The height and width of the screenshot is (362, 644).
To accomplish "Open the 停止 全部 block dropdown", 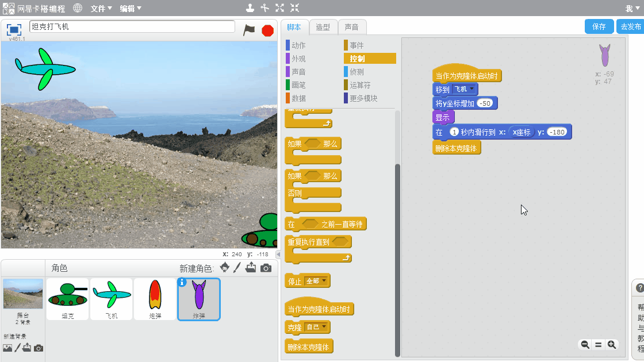I will click(x=316, y=281).
